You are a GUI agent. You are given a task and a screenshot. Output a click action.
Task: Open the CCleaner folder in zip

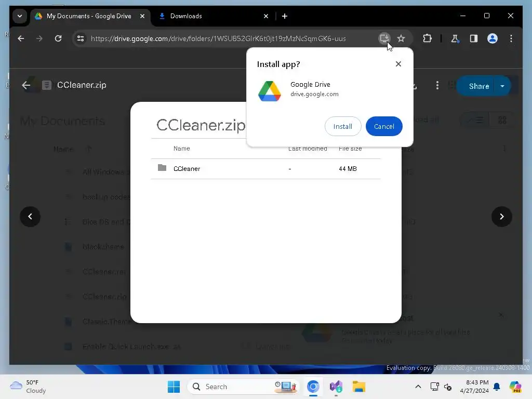tap(265, 169)
